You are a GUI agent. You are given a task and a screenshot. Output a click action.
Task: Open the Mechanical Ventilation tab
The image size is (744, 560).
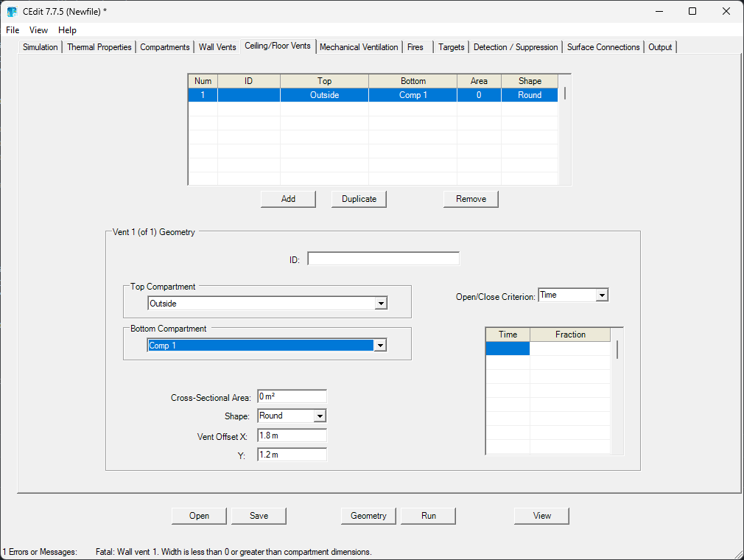pos(359,47)
